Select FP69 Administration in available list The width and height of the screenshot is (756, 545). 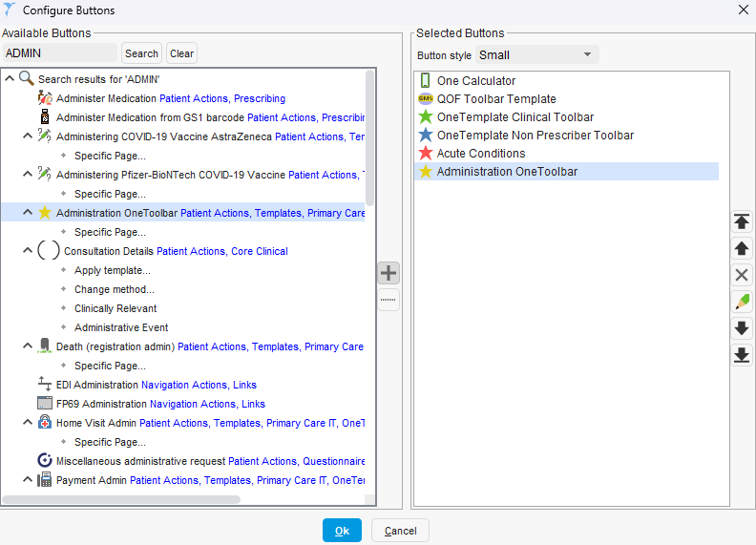(x=102, y=404)
